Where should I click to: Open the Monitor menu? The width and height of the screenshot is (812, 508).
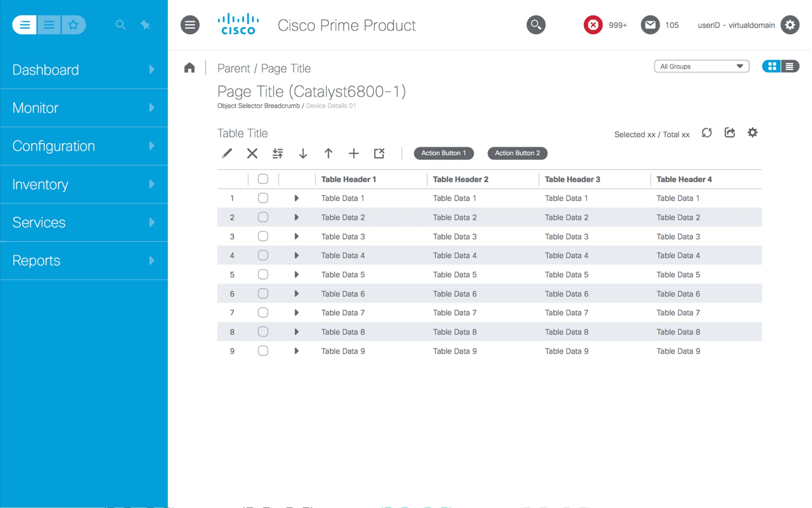click(84, 108)
